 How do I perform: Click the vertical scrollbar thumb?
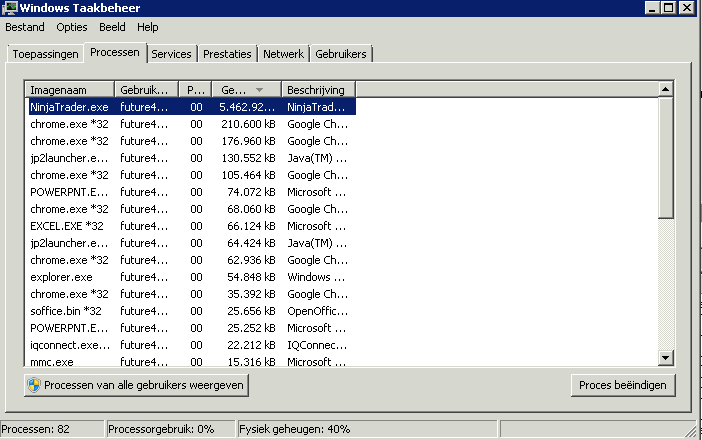(666, 158)
